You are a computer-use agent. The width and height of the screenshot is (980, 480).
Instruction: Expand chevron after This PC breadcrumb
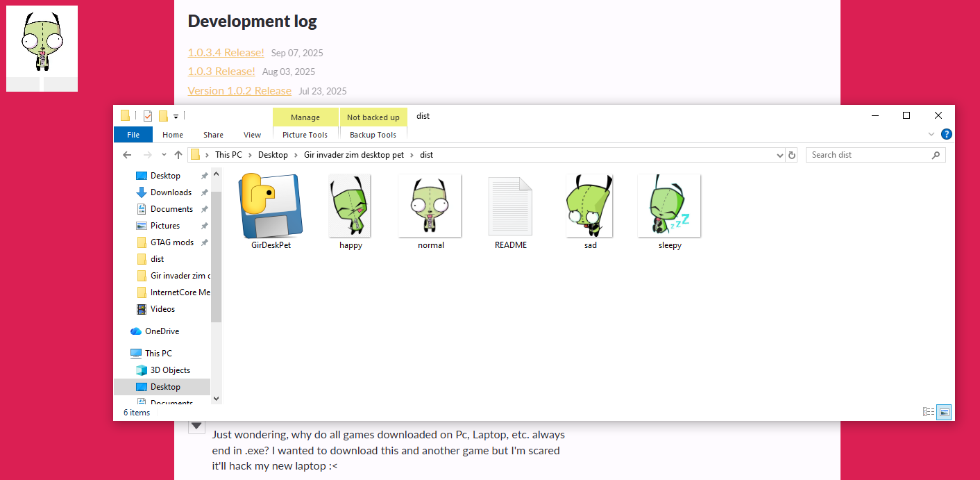250,155
